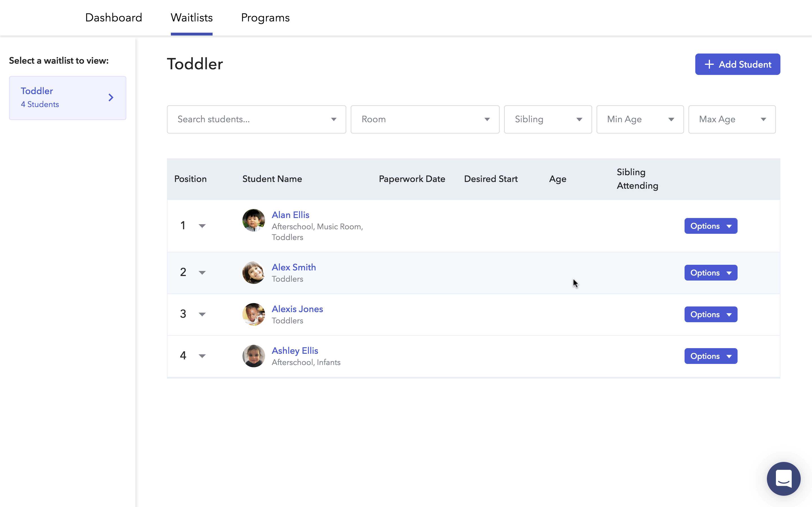Open the Max Age filter dropdown
Viewport: 812px width, 507px height.
click(731, 119)
